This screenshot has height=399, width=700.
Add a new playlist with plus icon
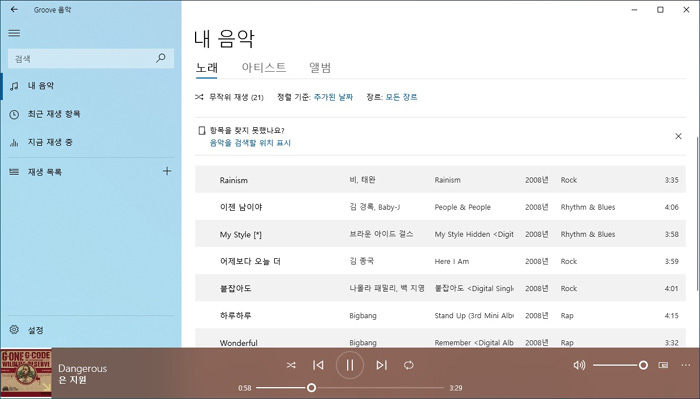coord(167,171)
